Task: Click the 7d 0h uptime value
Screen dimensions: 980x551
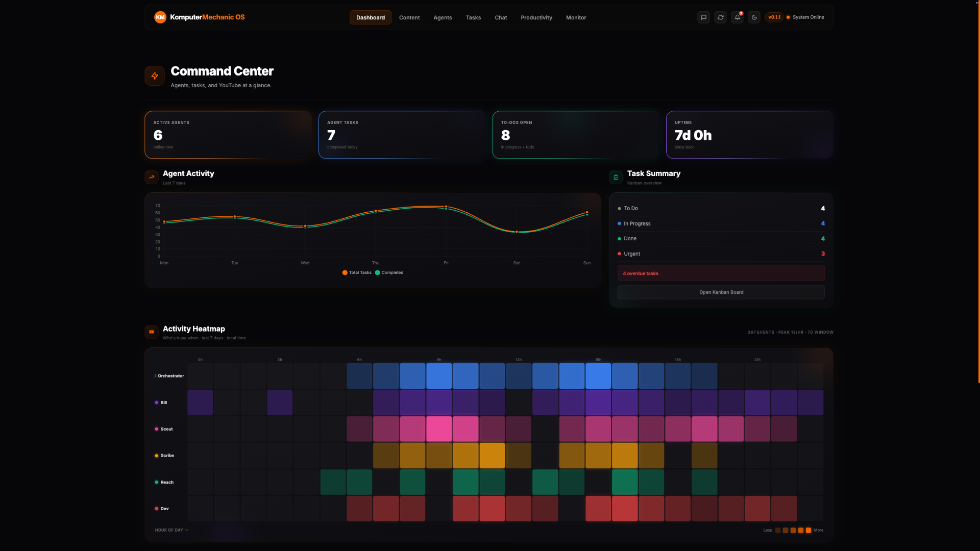Action: (693, 135)
